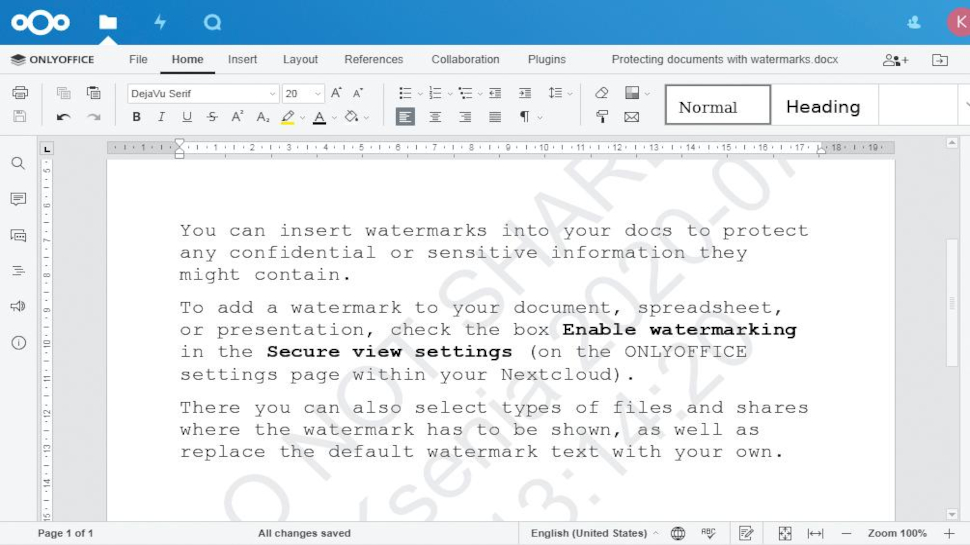Decrease the paragraph indent
The width and height of the screenshot is (970, 545).
tap(495, 93)
